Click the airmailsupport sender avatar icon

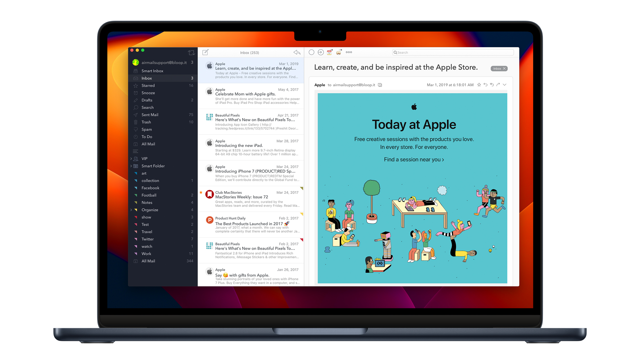[135, 62]
